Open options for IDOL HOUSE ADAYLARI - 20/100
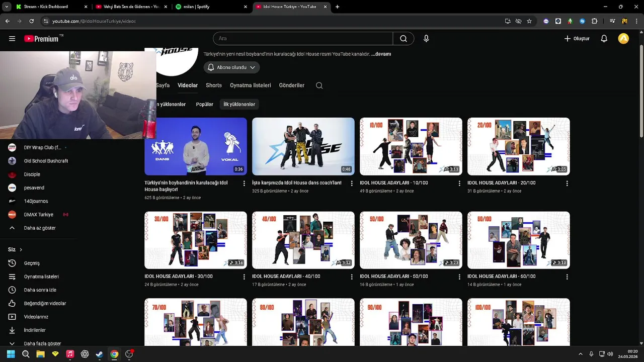This screenshot has width=644, height=362. point(567,184)
